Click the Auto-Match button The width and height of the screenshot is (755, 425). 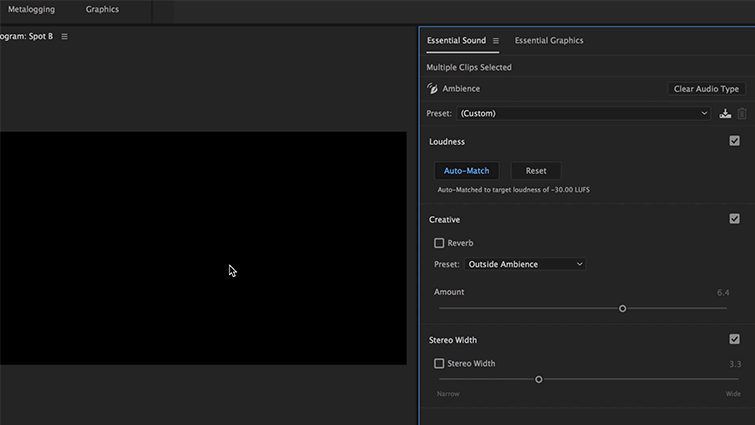pos(466,171)
